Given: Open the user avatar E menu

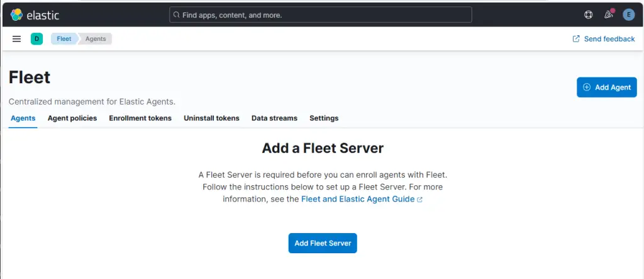Looking at the screenshot, I should pos(628,15).
